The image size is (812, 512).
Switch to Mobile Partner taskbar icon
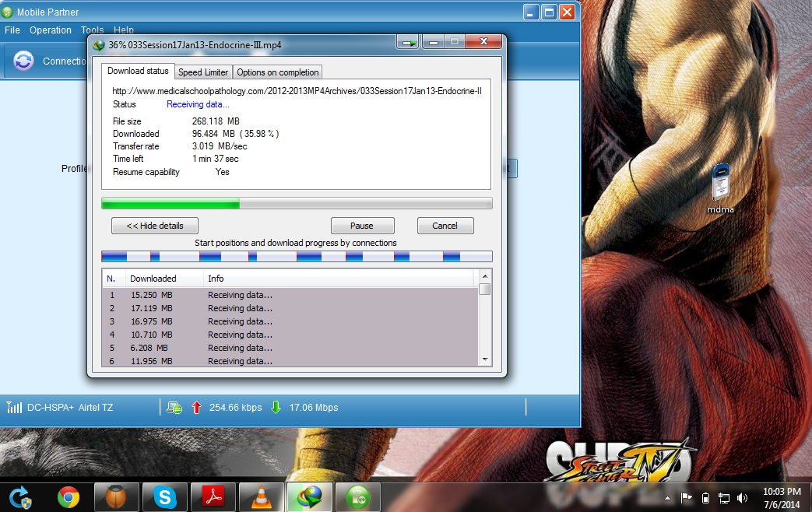click(x=358, y=497)
